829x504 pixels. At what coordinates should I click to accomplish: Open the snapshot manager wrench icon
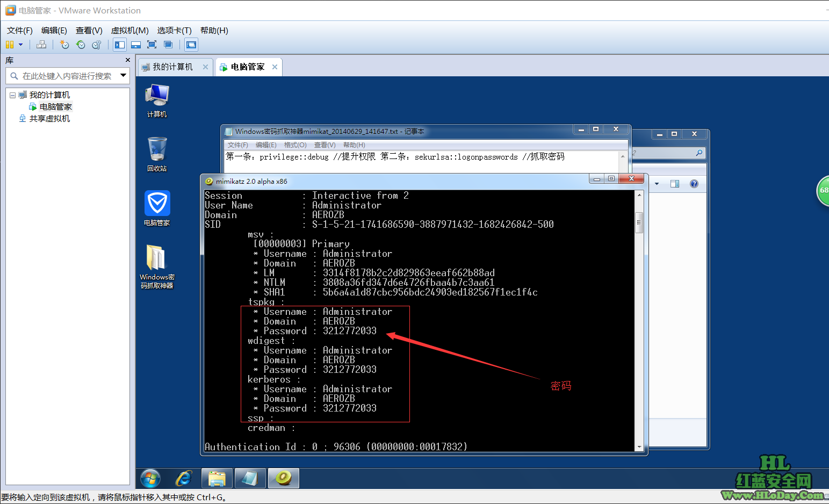[97, 45]
